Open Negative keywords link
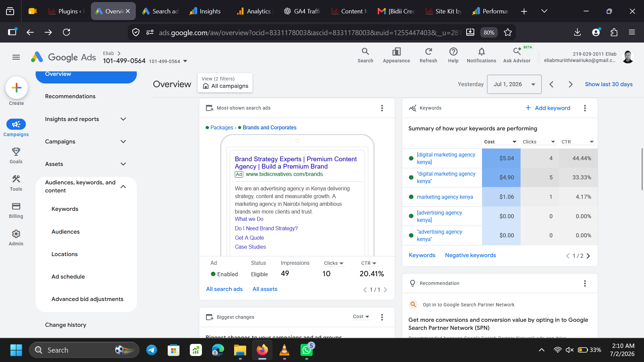 tap(470, 255)
